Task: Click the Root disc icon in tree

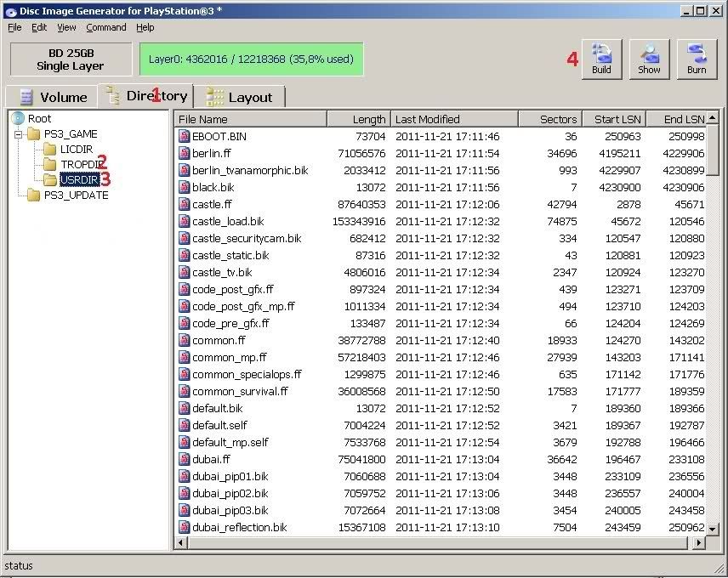Action: (18, 118)
